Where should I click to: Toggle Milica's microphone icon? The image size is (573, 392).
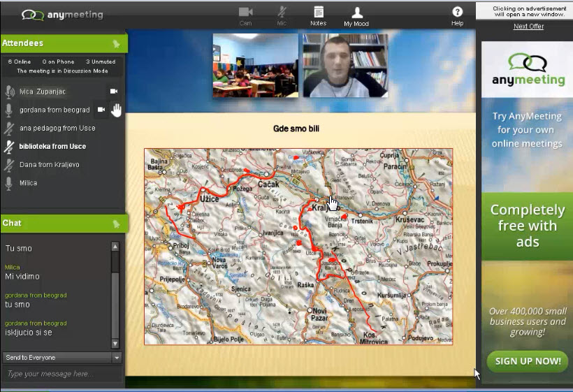(x=9, y=183)
